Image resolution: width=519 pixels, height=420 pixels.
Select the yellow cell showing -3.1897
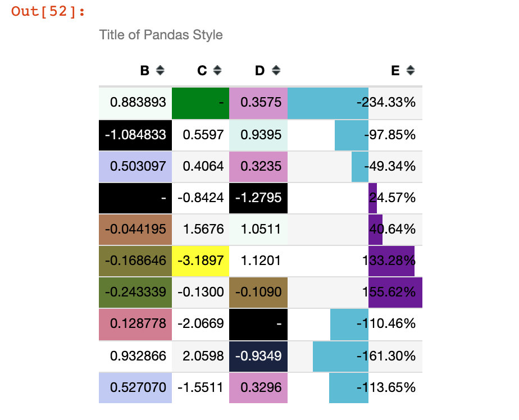[x=201, y=261]
